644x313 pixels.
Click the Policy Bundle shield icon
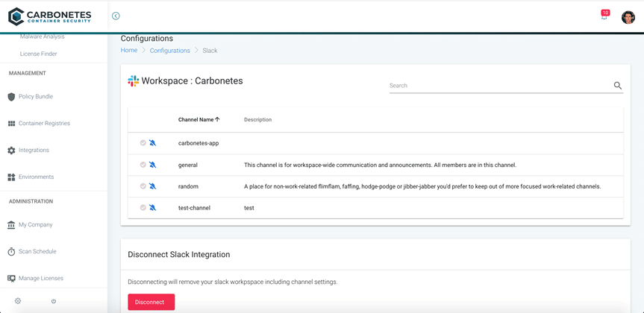tap(11, 97)
